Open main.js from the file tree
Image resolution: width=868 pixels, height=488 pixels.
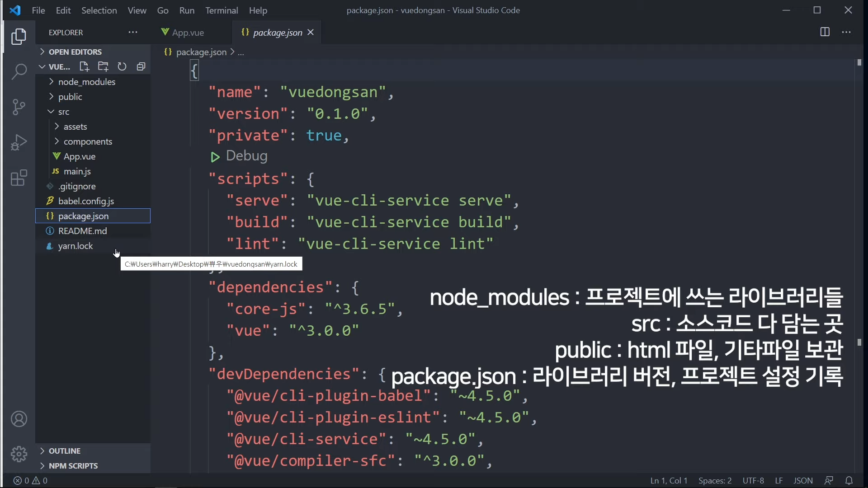77,171
